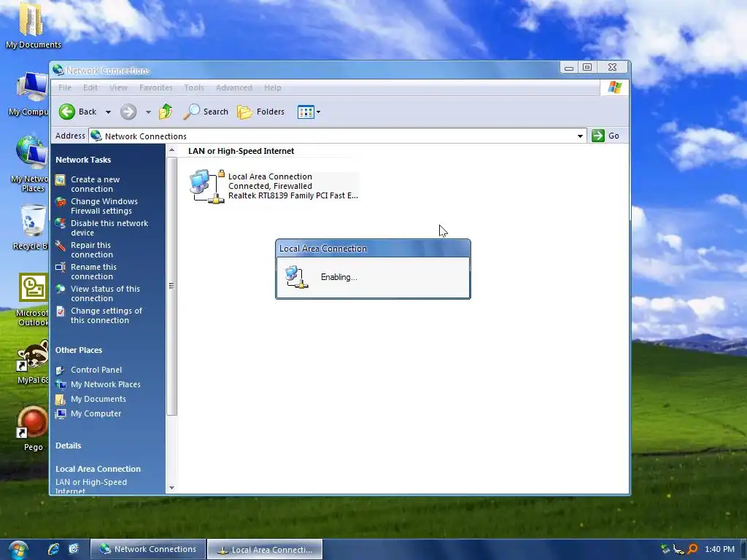747x560 pixels.
Task: Click Change Windows Firewall settings link
Action: (x=104, y=206)
